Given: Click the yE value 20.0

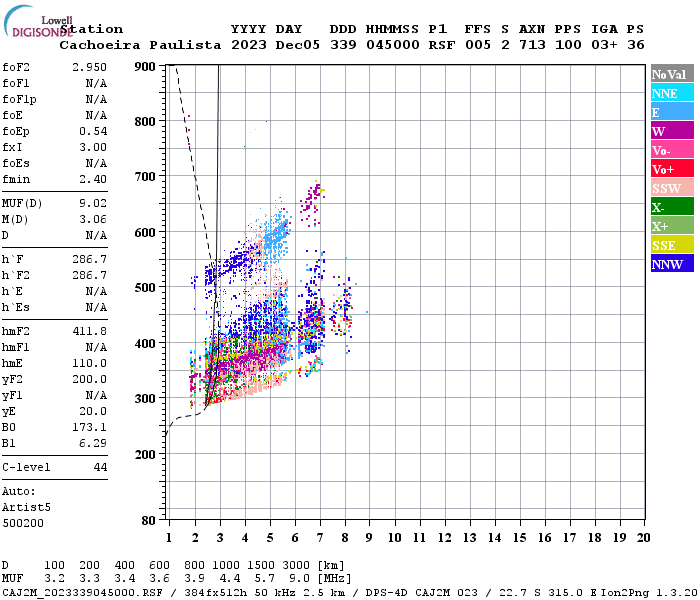Looking at the screenshot, I should (x=93, y=412).
